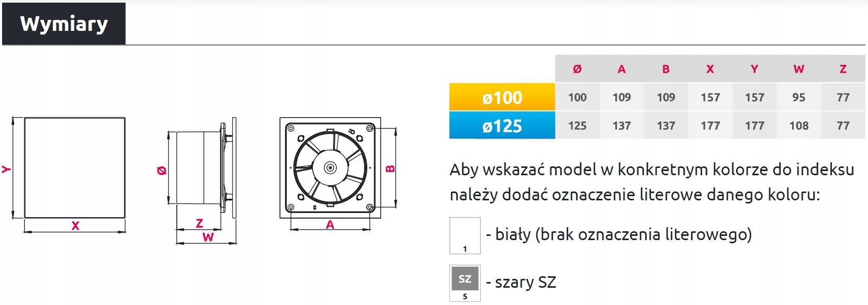Click the orange ø100 row label
Screen dimensions: 868x305
[x=502, y=97]
